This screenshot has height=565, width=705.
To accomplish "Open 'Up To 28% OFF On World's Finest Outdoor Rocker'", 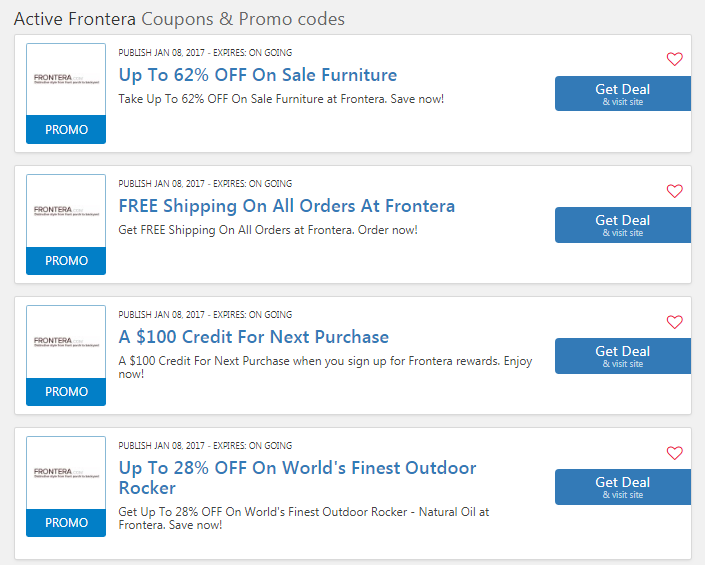I will point(297,478).
